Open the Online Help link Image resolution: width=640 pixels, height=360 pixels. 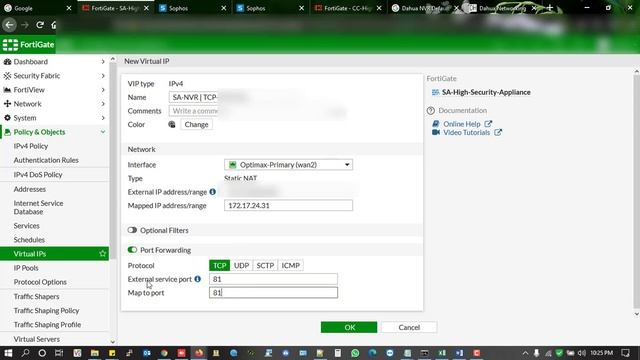point(462,124)
